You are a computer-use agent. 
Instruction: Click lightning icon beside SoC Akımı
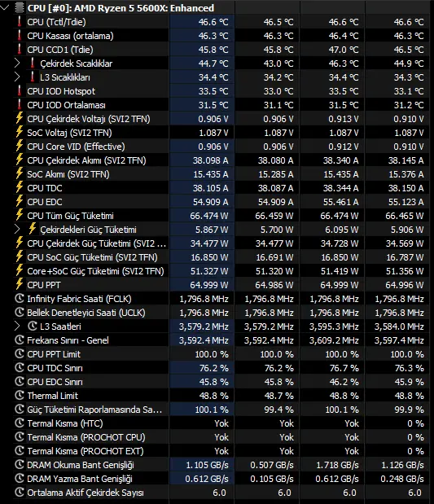[20, 173]
